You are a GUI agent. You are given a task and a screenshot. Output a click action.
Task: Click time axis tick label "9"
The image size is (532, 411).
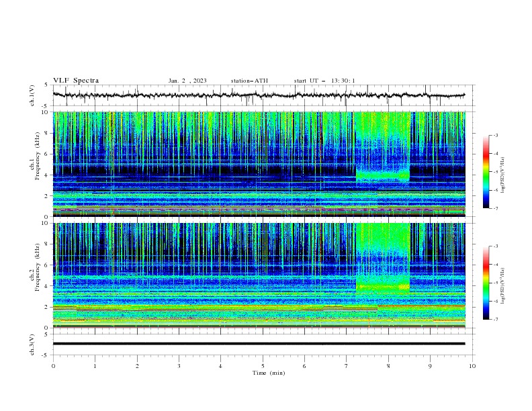tap(430, 366)
